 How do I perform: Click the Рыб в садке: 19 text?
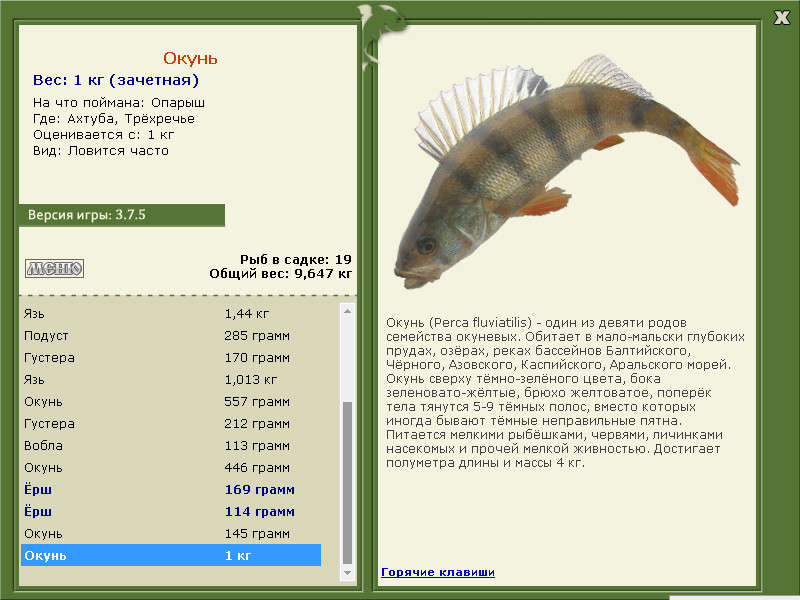296,259
